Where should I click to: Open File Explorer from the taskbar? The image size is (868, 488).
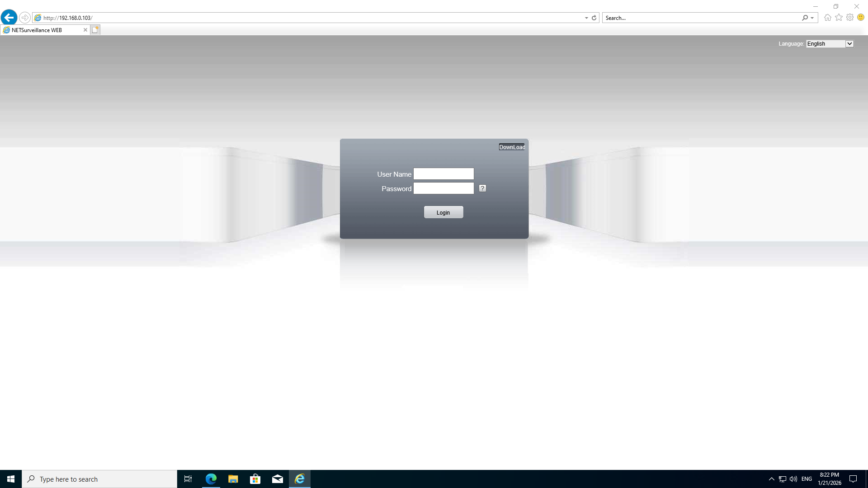233,479
